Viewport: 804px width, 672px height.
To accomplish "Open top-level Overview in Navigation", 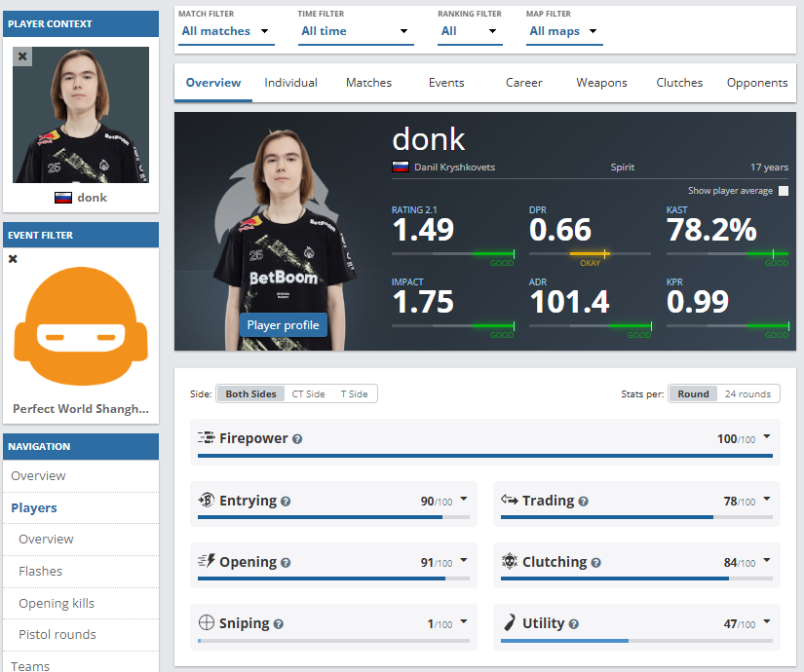I will coord(81,475).
